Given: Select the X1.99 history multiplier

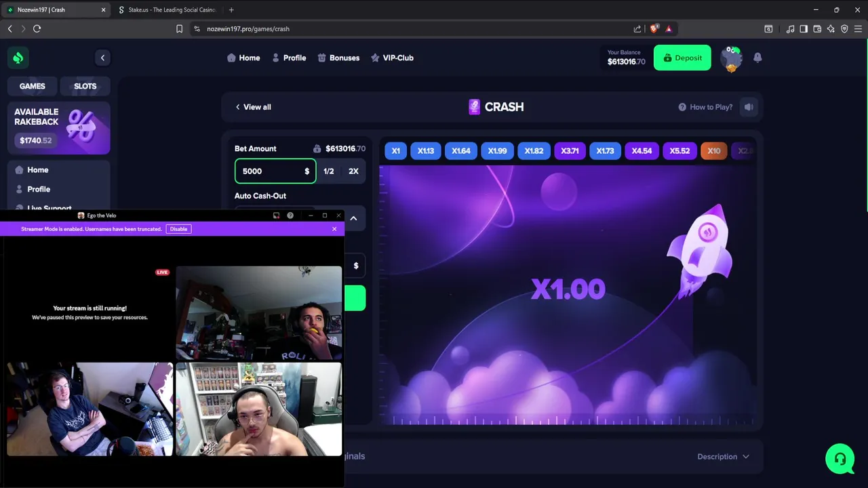Looking at the screenshot, I should (497, 151).
